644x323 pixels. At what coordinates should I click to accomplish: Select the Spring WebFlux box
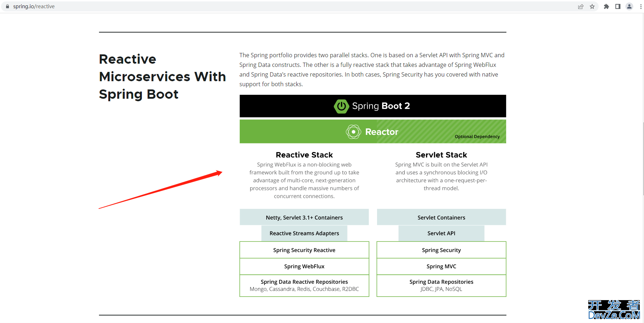tap(304, 266)
